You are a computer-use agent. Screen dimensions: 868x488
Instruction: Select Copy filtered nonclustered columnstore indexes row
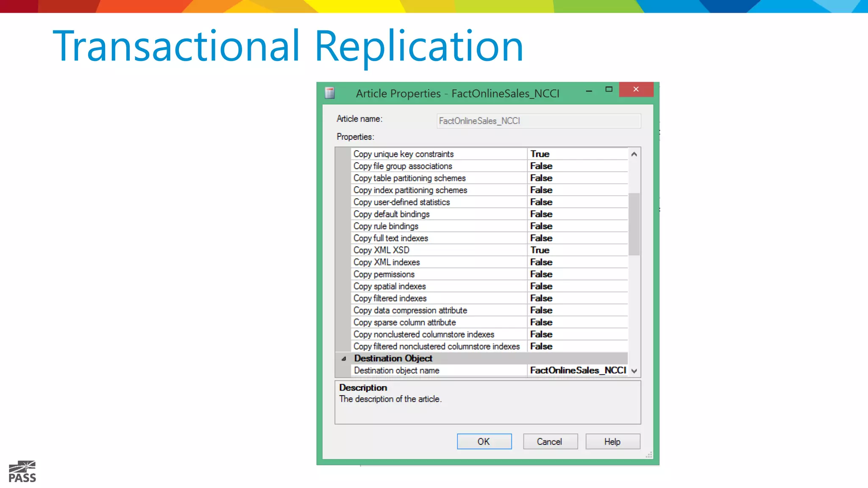point(490,346)
